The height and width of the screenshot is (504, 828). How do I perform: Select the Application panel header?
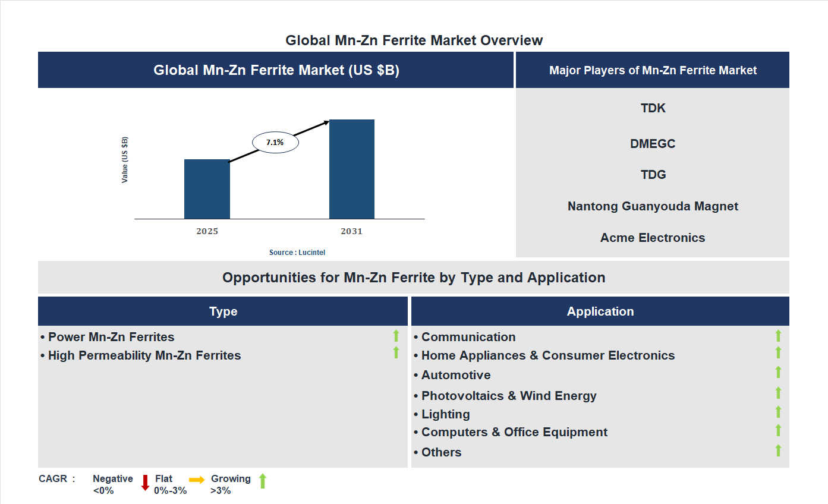point(600,311)
